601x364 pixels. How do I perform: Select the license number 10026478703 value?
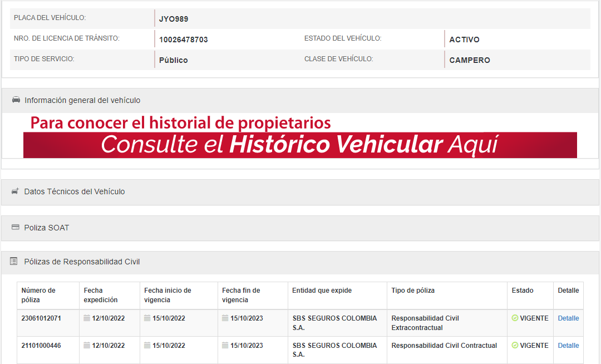coord(183,40)
